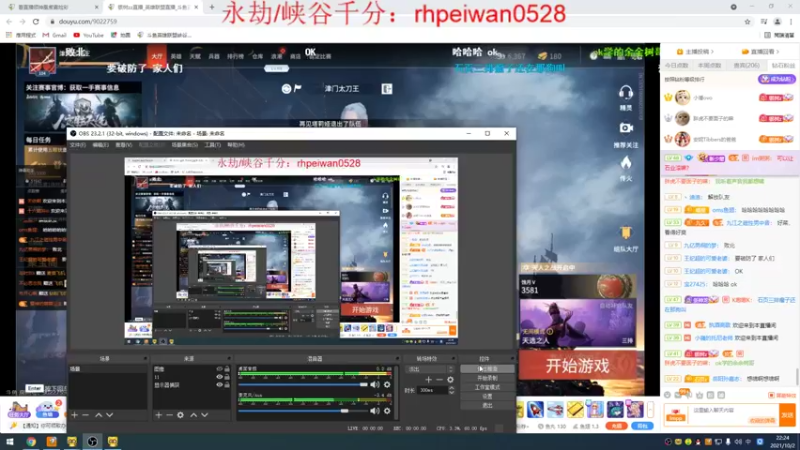Select 大厅 tab in game top bar

(x=157, y=56)
